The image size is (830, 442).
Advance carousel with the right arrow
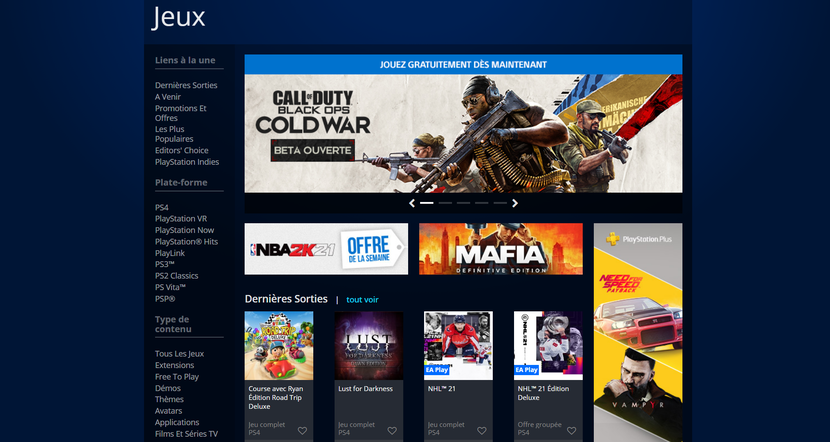coord(515,203)
